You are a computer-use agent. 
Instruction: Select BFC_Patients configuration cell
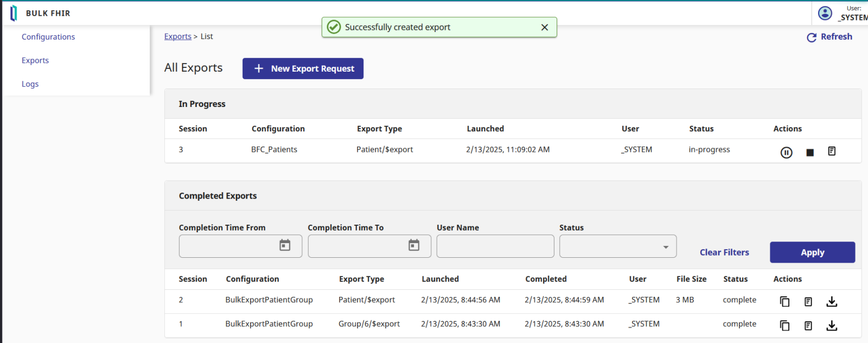coord(274,150)
